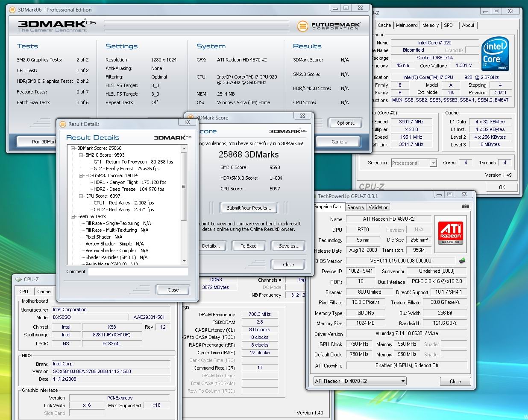Select the CPU tab in bottom-left CPU-Z
Image resolution: width=528 pixels, height=420 pixels.
24,292
